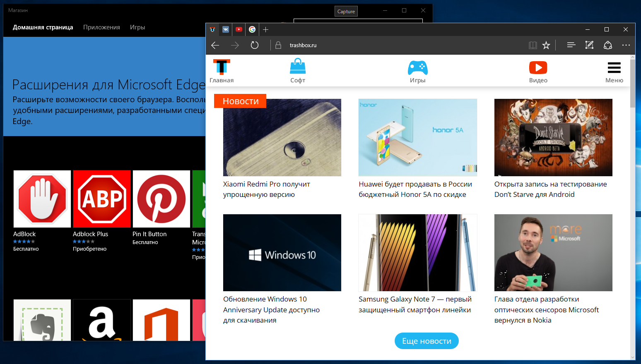
Task: Click the lock icon in address bar
Action: (278, 45)
